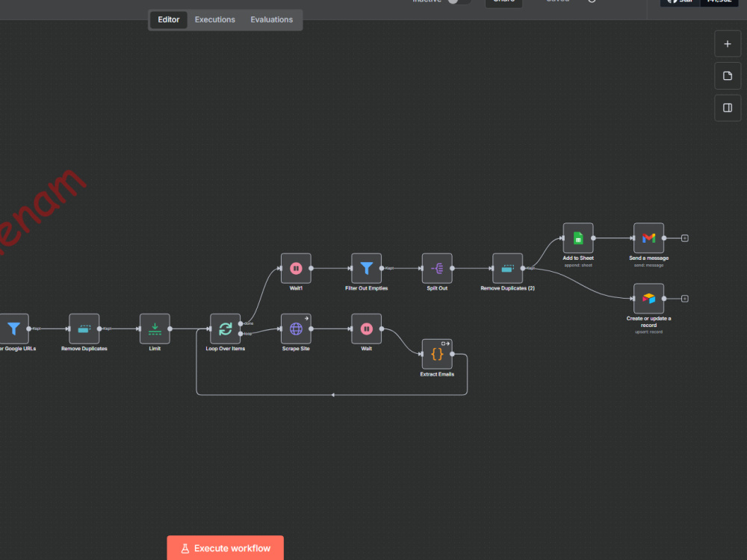Click the 'Remove Duplicates (2)' node label
747x560 pixels.
point(507,288)
